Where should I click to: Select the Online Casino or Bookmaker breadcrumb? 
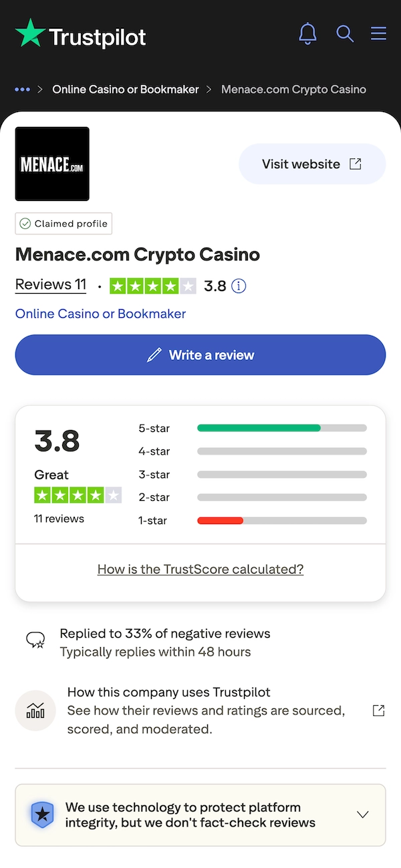coord(125,89)
